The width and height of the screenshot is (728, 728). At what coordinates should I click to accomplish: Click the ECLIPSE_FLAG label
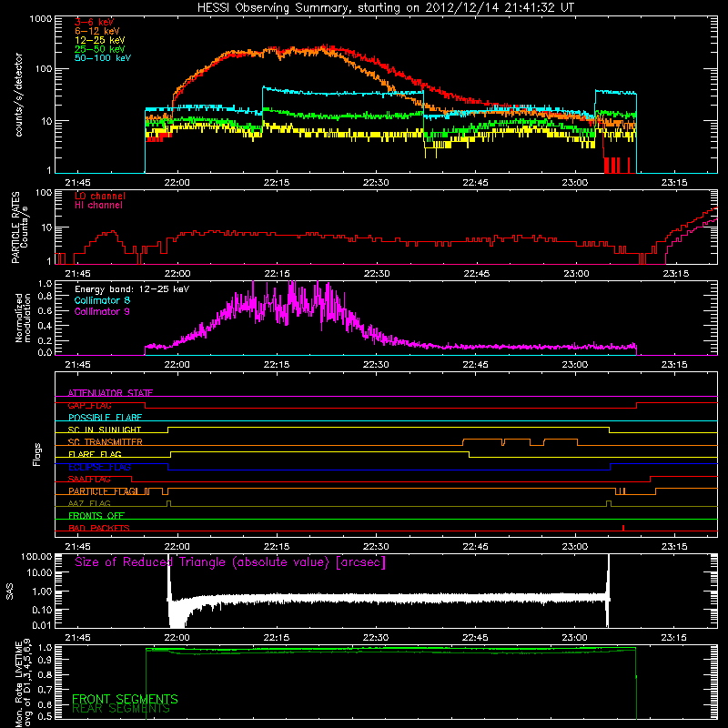click(99, 467)
